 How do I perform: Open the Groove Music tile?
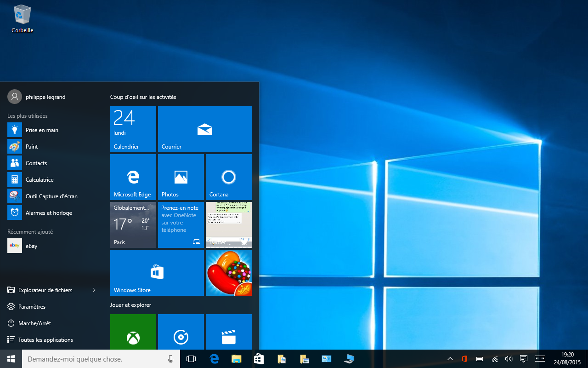[x=181, y=332]
